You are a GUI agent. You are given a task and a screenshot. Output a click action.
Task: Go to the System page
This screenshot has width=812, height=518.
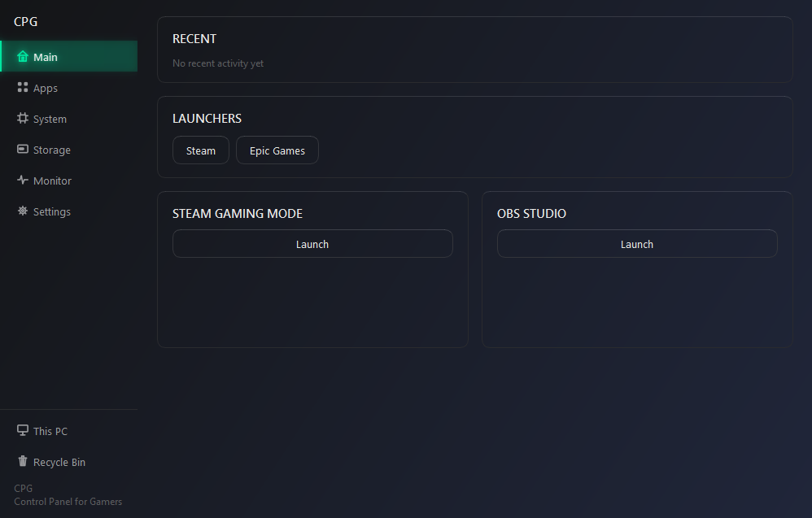69,119
